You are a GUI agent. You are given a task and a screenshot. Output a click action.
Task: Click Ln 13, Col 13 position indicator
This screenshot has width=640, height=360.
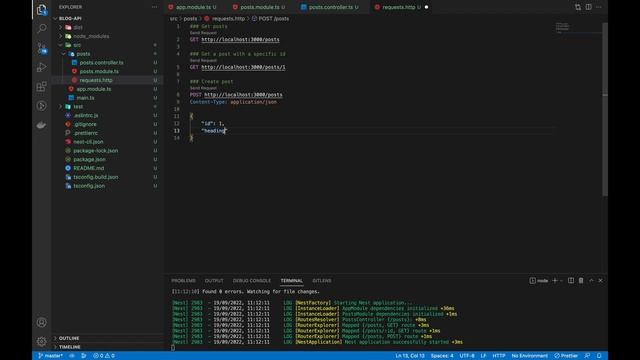coord(410,356)
